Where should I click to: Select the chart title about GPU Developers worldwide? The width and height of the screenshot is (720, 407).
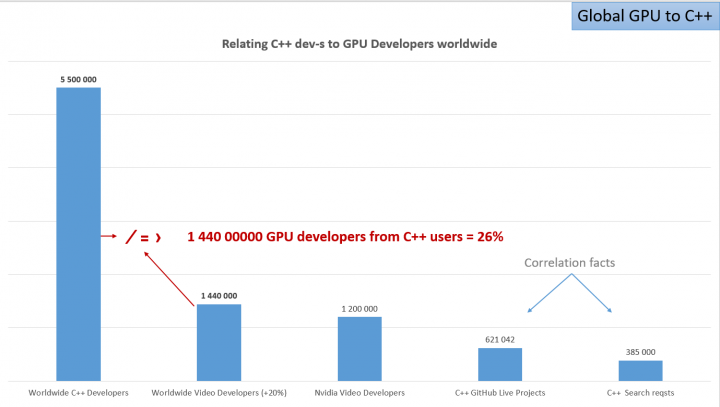click(359, 44)
